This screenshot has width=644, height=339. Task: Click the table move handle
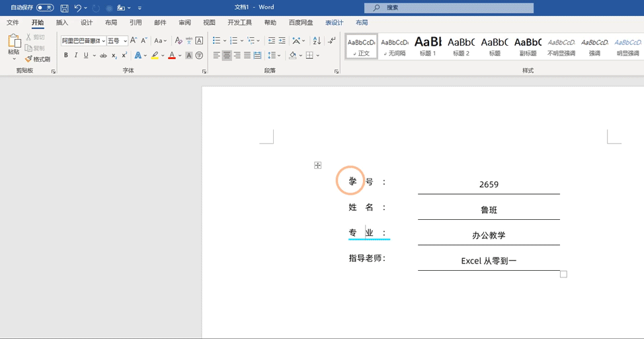(x=317, y=166)
